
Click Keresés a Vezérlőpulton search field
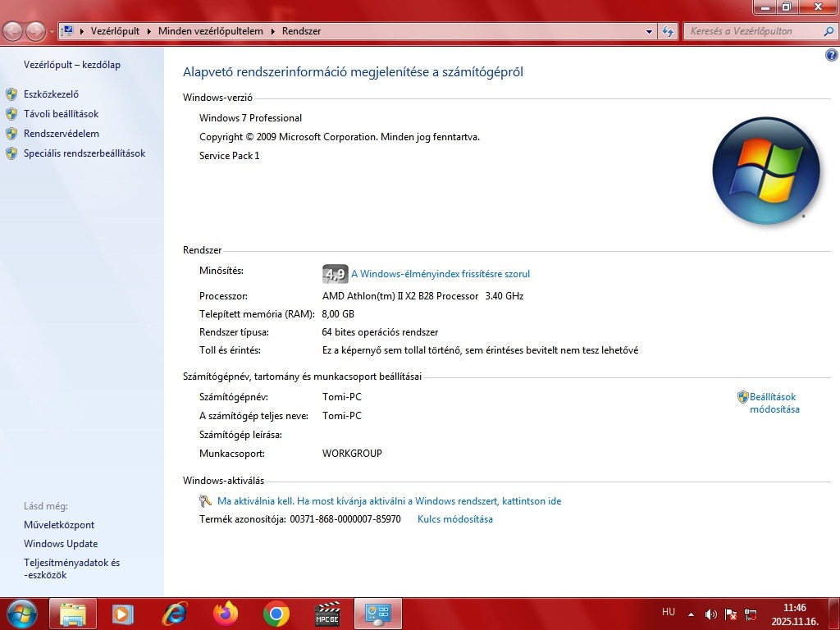pyautogui.click(x=755, y=31)
